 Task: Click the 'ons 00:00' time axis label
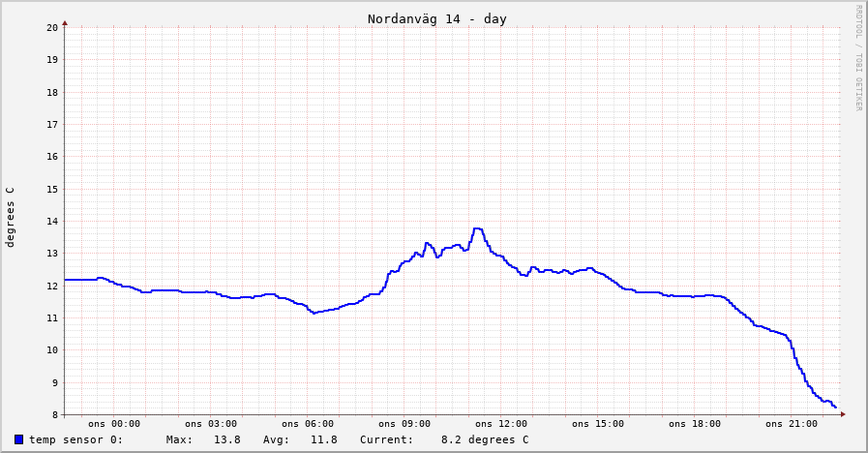coord(114,424)
